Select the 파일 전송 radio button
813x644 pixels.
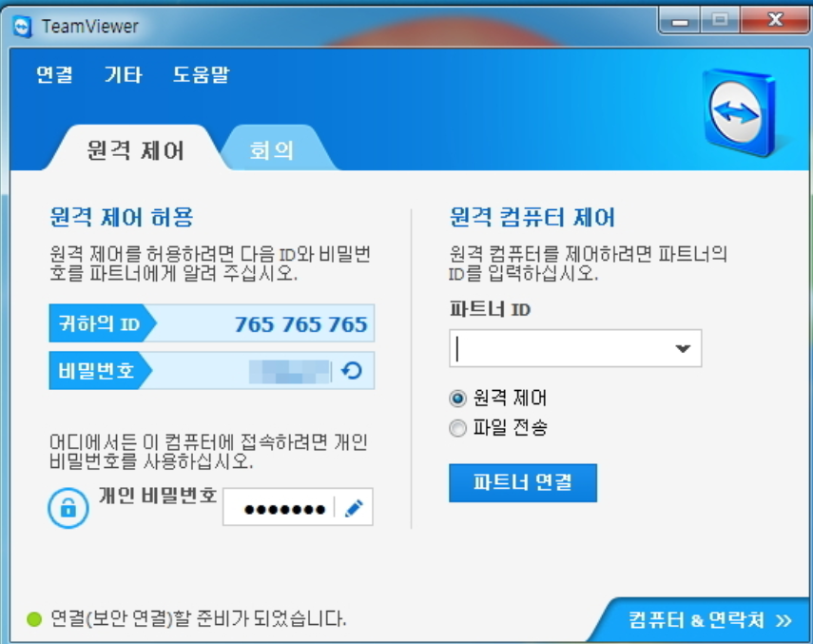point(457,428)
